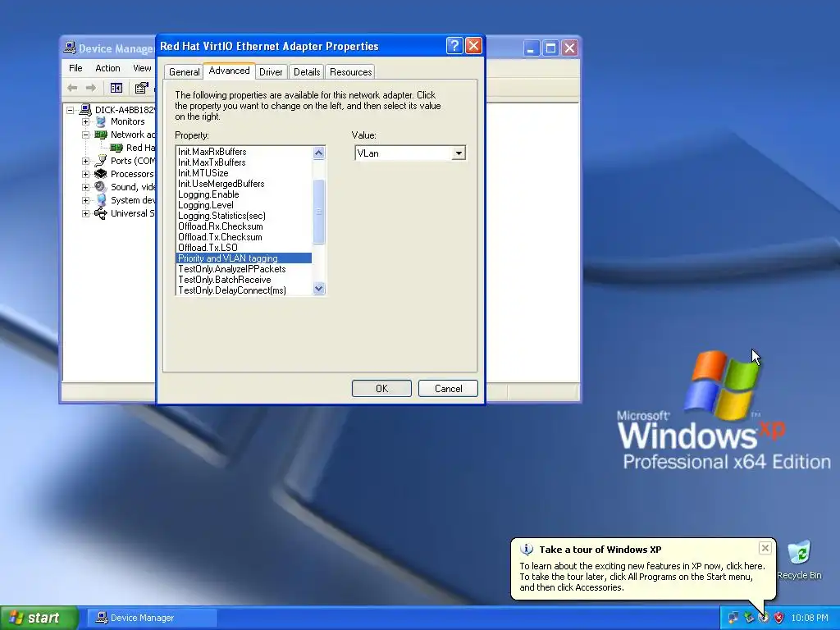840x630 pixels.
Task: Click the red Security Center shield tray icon
Action: tap(779, 618)
